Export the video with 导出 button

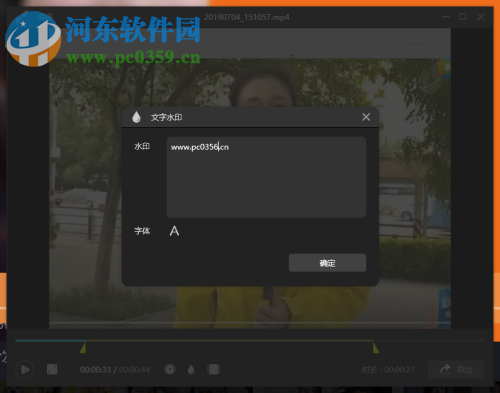pyautogui.click(x=456, y=369)
